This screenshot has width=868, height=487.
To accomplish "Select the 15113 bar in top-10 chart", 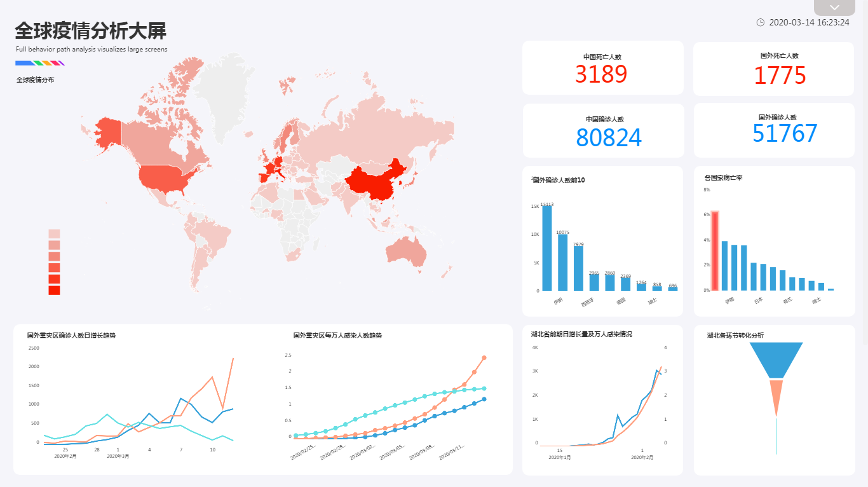I will 546,248.
